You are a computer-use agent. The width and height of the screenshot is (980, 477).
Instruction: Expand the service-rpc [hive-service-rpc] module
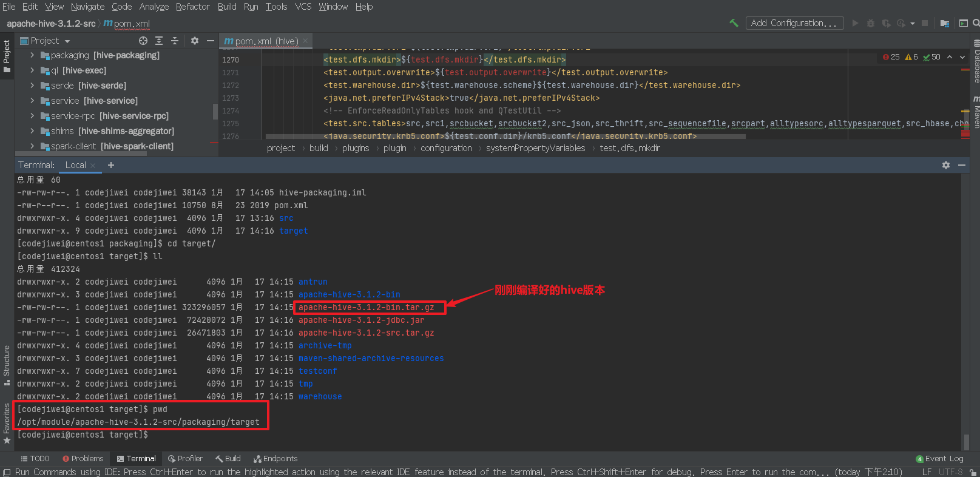click(x=32, y=116)
